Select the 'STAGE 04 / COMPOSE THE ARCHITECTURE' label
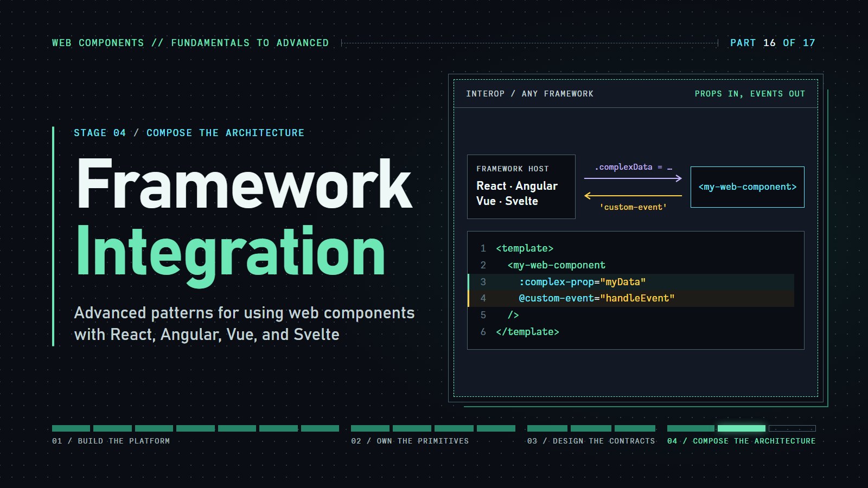This screenshot has height=488, width=868. coord(189,133)
